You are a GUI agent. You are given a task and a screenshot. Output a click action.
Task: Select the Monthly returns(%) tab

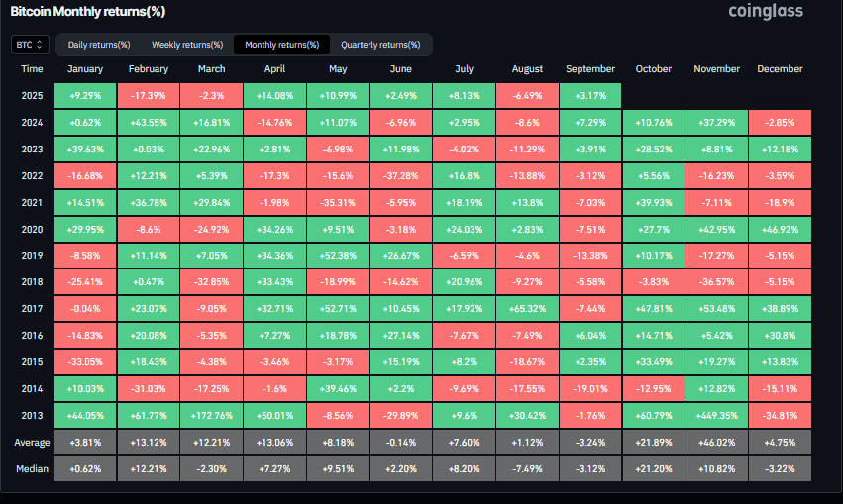(281, 45)
